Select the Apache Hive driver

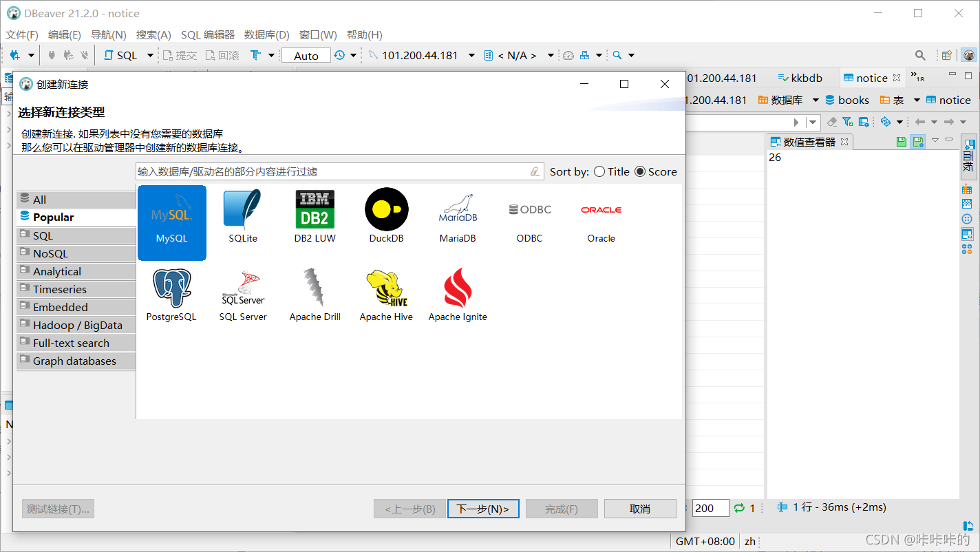(386, 295)
